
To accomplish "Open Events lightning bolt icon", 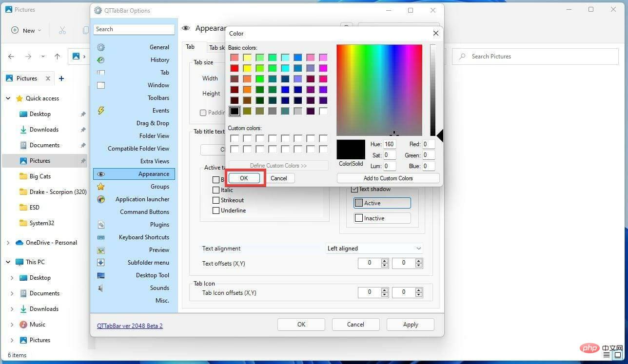I will 101,111.
